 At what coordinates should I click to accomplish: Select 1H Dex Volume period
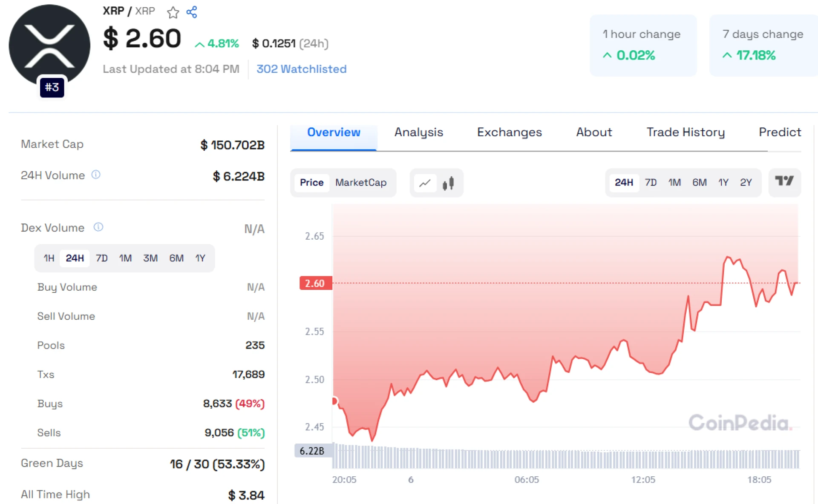click(49, 258)
